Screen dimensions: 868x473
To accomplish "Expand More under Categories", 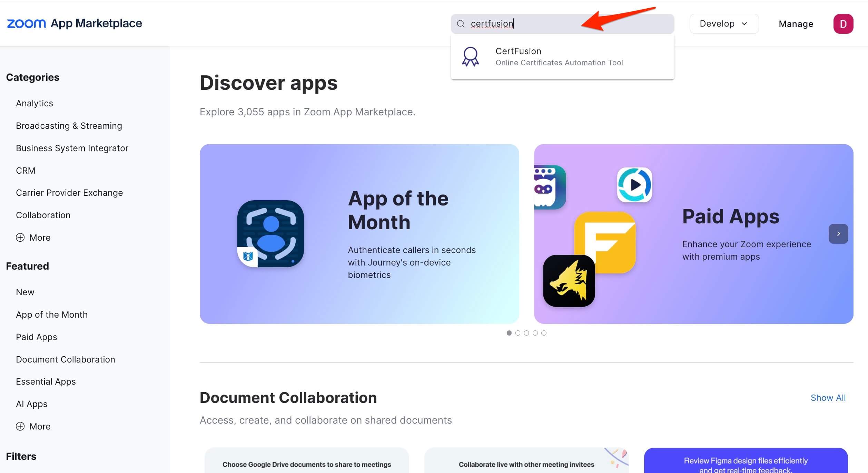I will pyautogui.click(x=33, y=238).
